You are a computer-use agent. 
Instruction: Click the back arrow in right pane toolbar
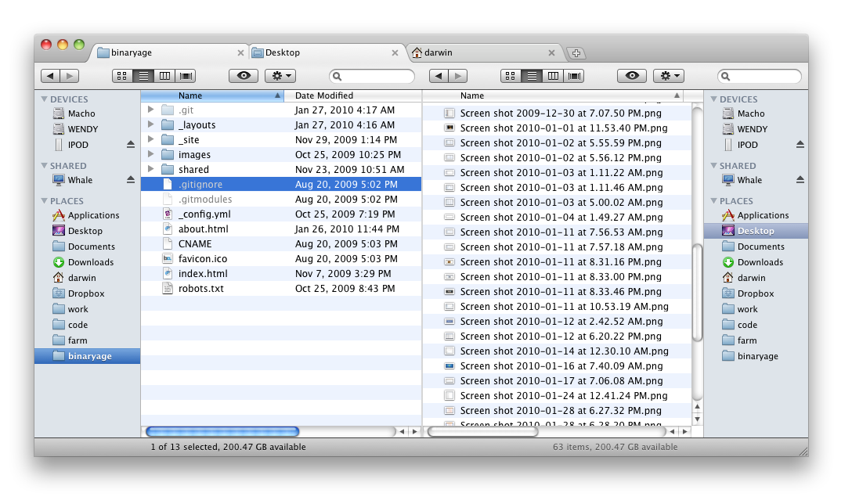tap(439, 76)
